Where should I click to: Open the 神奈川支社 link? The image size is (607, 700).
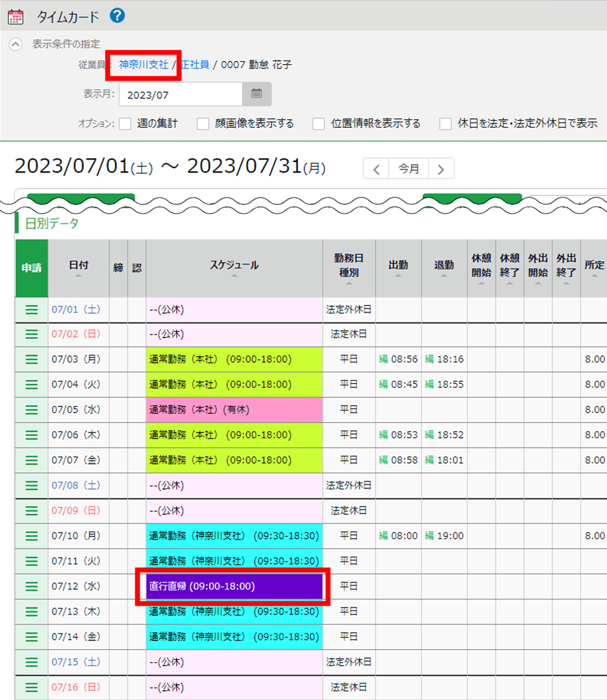click(x=143, y=65)
